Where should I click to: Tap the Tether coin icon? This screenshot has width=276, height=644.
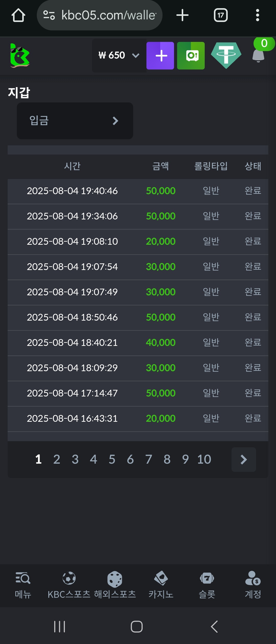click(x=226, y=55)
